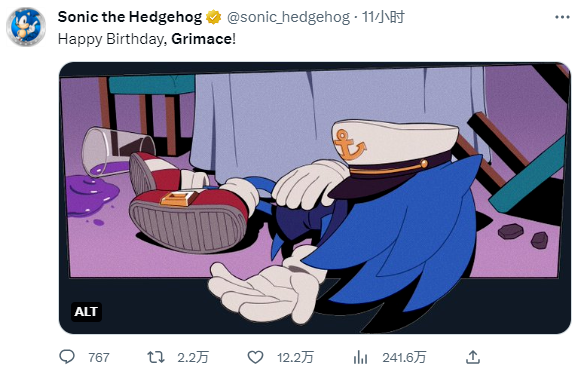The width and height of the screenshot is (582, 371).
Task: Click the gold verified badge
Action: pos(213,17)
